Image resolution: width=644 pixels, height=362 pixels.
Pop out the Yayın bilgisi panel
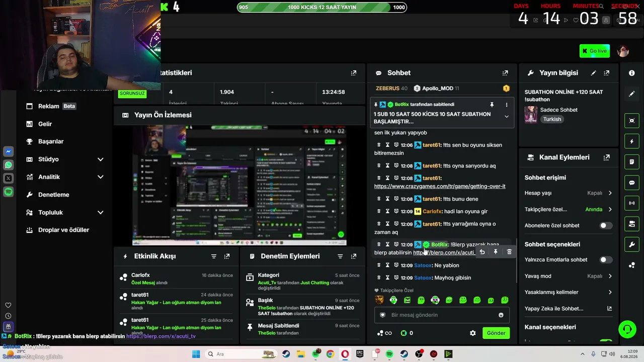coord(607,73)
